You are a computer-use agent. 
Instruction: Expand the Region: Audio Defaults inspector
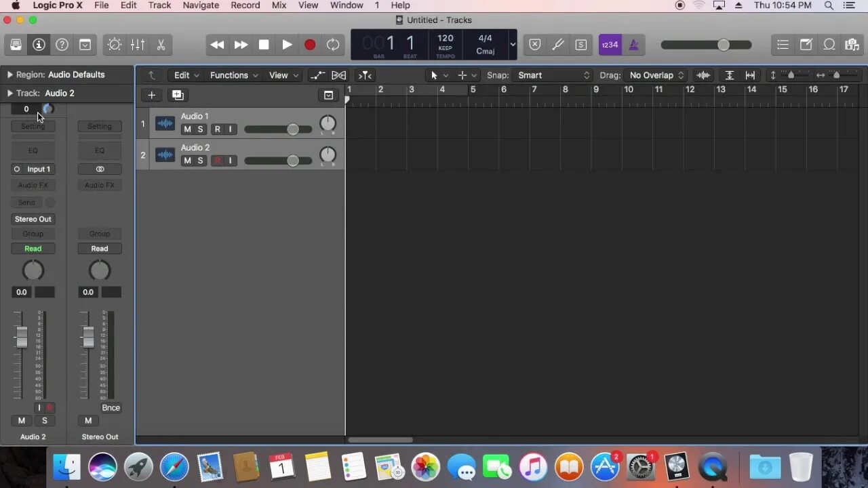click(x=9, y=75)
